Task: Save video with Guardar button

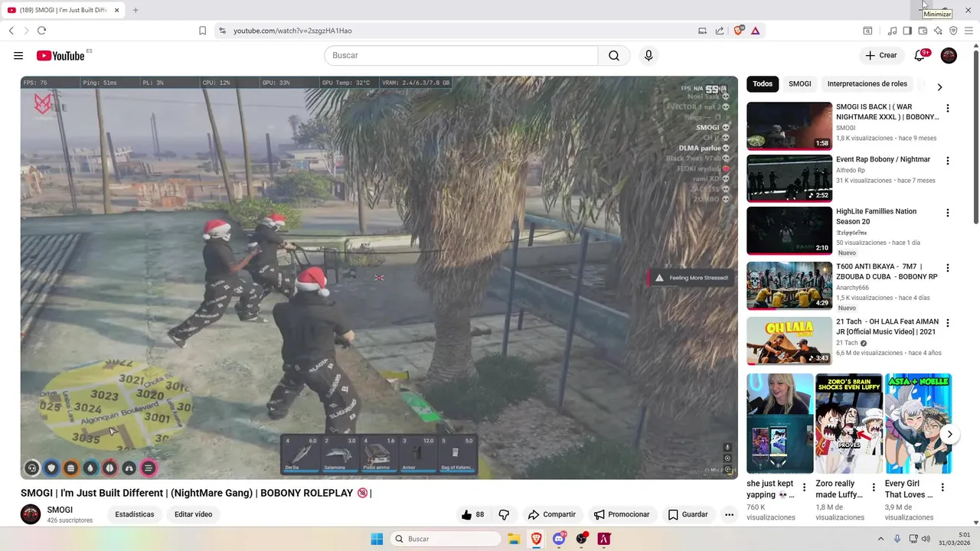Action: [x=688, y=514]
